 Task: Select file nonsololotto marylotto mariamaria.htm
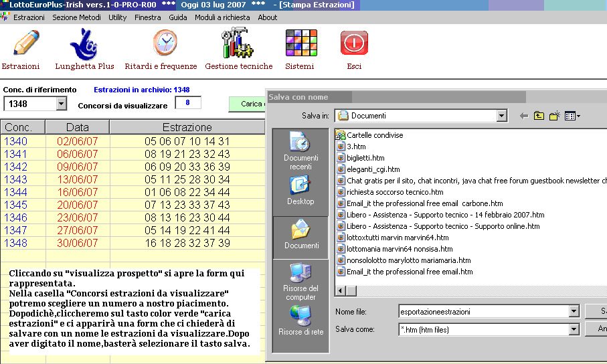click(x=404, y=260)
